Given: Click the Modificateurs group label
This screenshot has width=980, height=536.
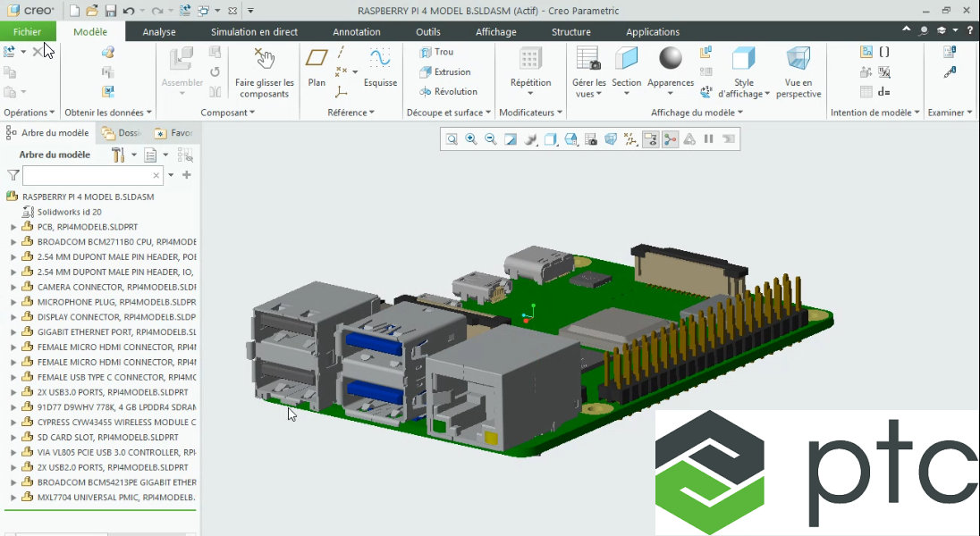Looking at the screenshot, I should [x=530, y=113].
